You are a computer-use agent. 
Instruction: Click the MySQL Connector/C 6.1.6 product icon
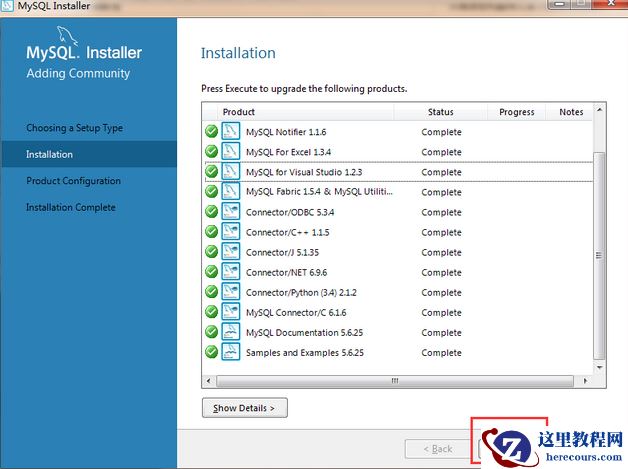(231, 311)
